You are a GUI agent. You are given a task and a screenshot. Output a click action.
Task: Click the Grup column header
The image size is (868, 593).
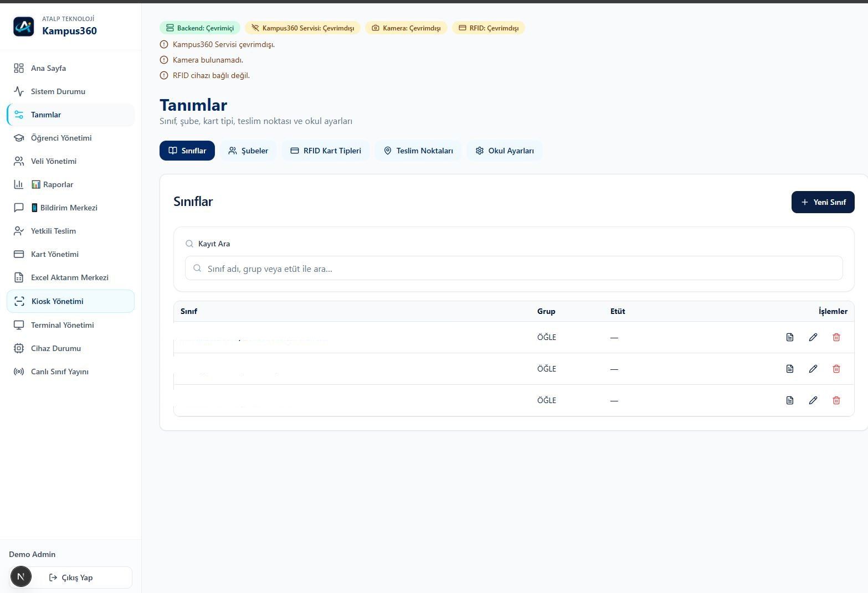tap(546, 311)
